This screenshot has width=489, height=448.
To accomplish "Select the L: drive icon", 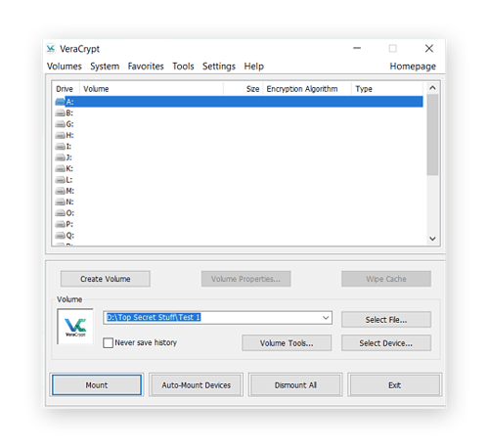I will [x=60, y=180].
